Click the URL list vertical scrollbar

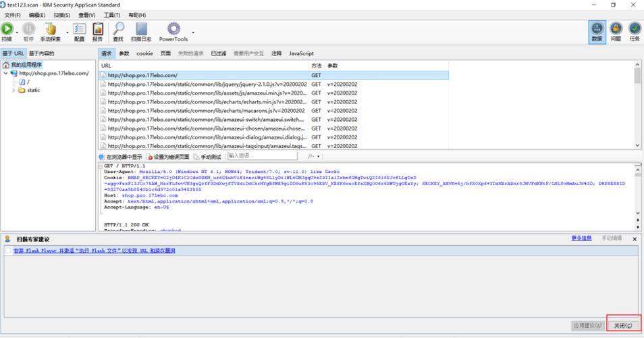click(x=637, y=105)
